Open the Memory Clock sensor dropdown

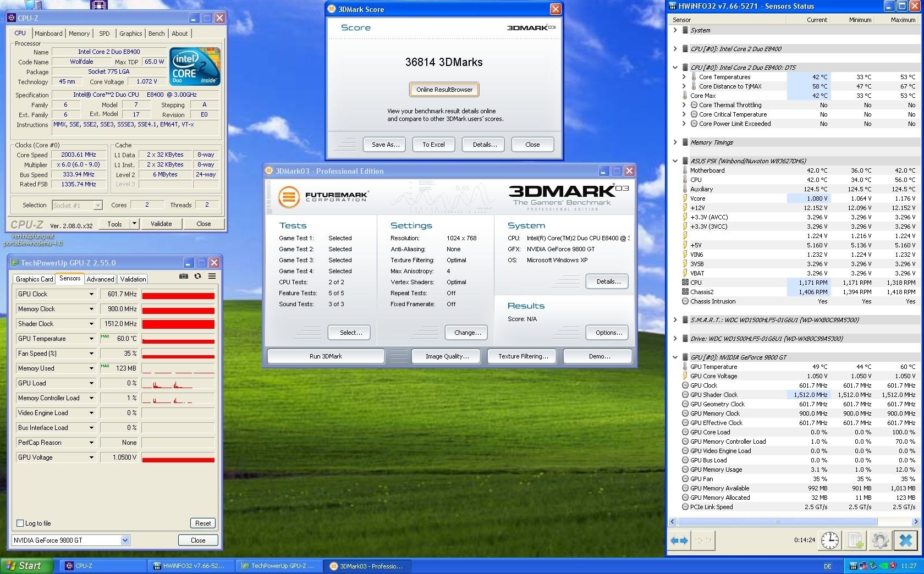91,309
